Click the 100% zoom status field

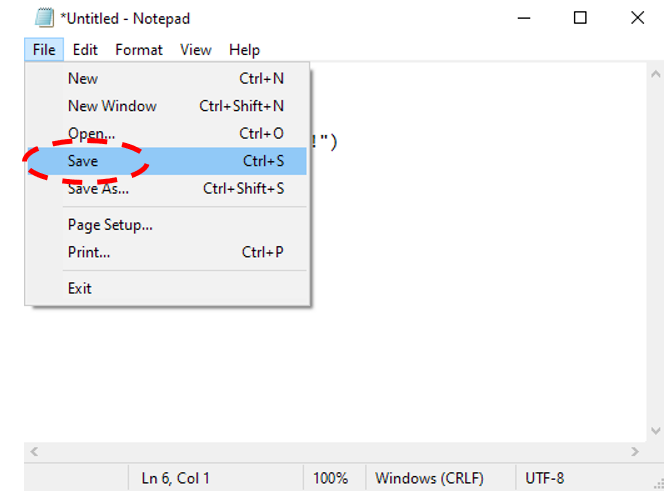[x=331, y=478]
